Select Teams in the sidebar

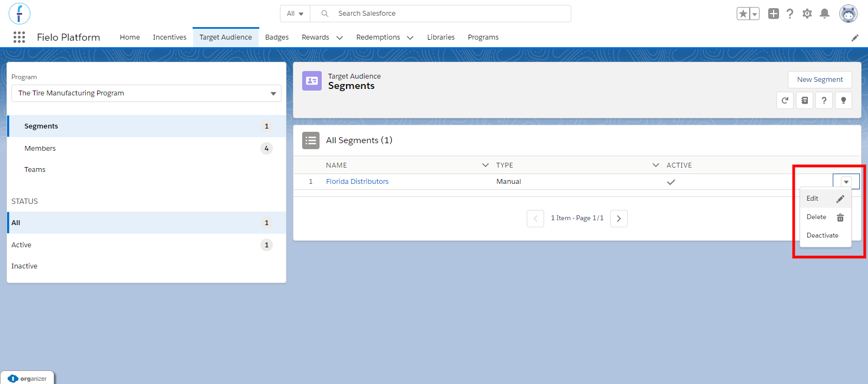pos(146,170)
